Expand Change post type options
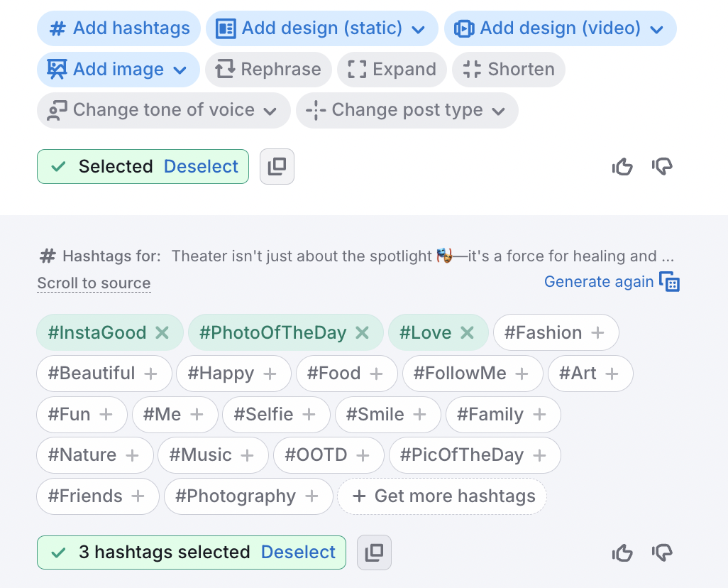 (407, 110)
